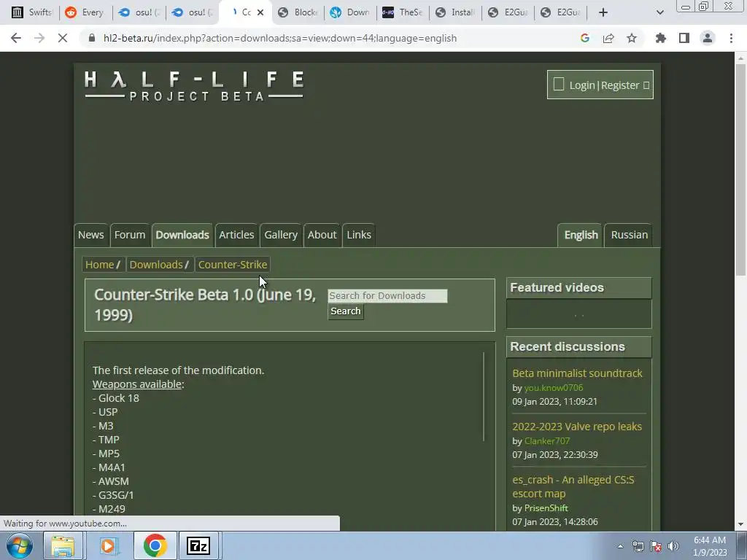Switch to the Down tab
747x560 pixels.
coord(350,12)
